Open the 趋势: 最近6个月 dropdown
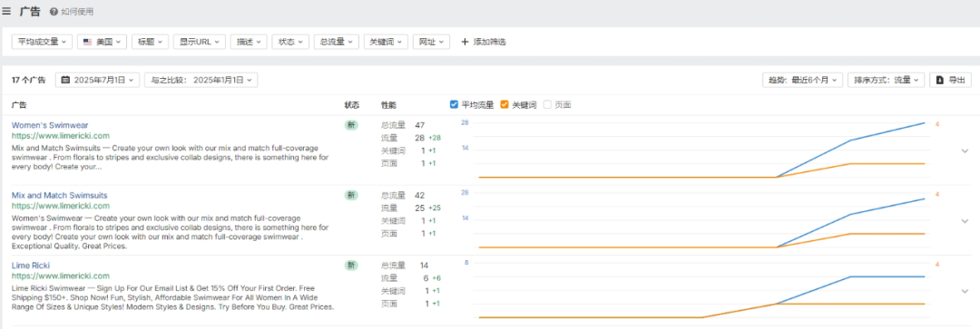The width and height of the screenshot is (980, 329). [802, 80]
